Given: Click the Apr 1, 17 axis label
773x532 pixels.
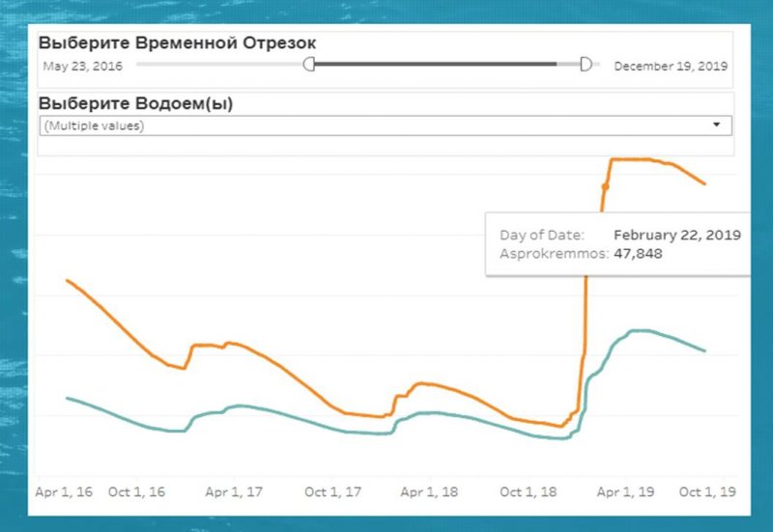Looking at the screenshot, I should point(235,491).
